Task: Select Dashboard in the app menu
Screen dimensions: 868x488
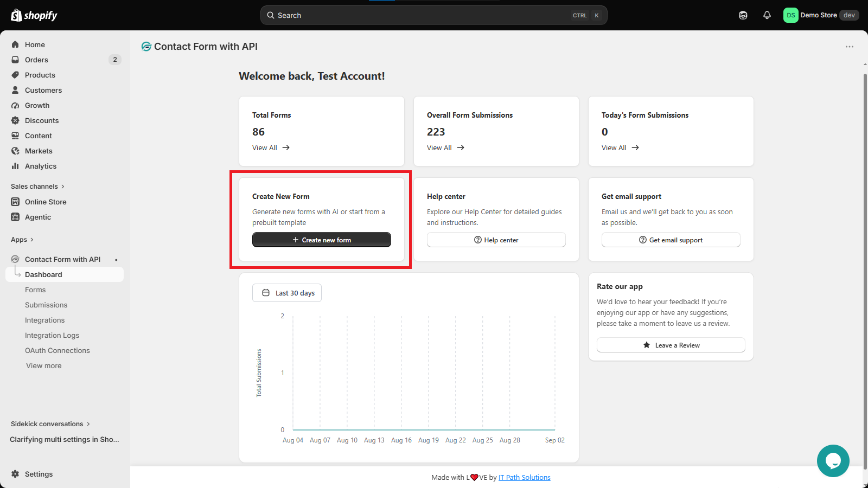Action: (x=65, y=274)
